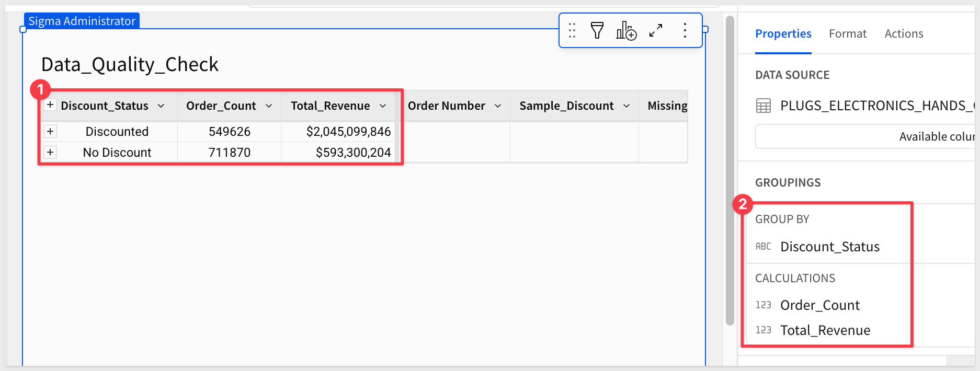Switch to the Actions tab
This screenshot has height=371, width=980.
904,34
